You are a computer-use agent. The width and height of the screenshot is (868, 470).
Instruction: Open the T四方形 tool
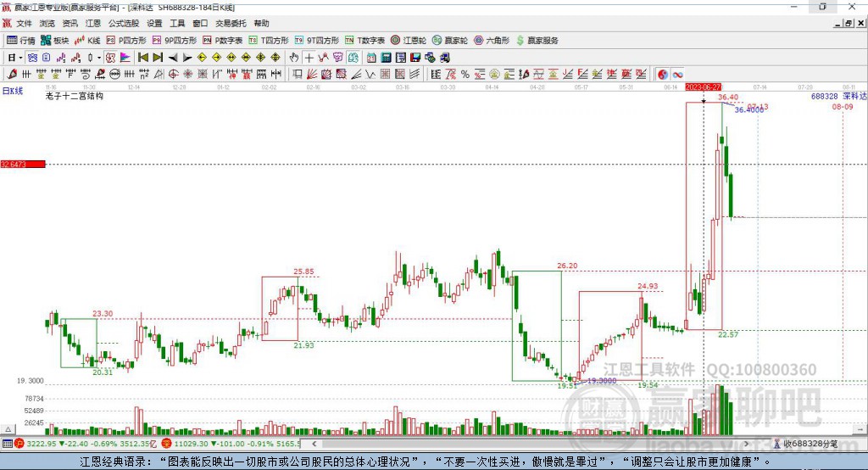(269, 41)
